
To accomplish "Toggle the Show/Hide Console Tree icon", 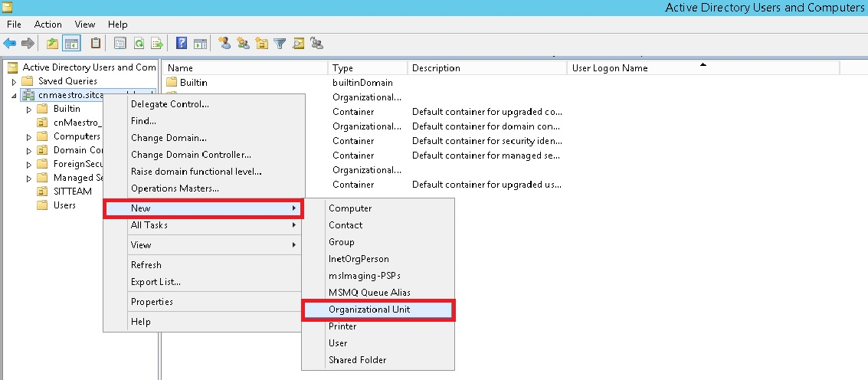I will coord(71,44).
